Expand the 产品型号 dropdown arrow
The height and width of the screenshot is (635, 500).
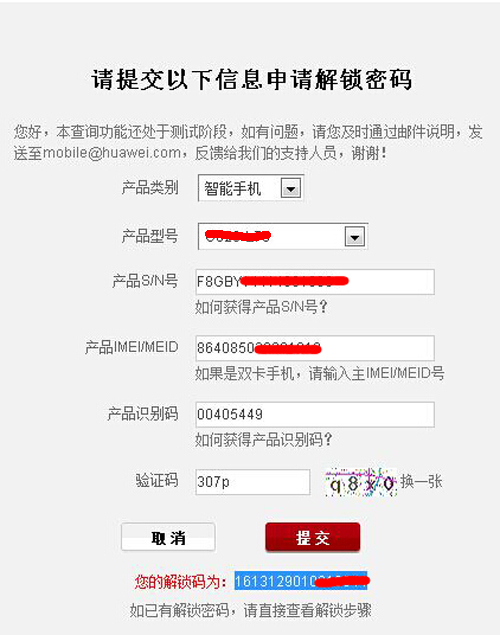pyautogui.click(x=355, y=237)
